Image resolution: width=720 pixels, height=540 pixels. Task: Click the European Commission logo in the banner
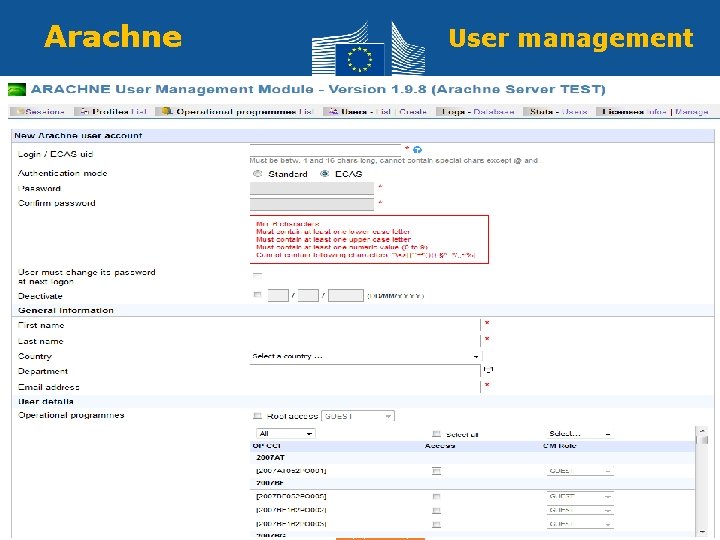click(x=368, y=49)
